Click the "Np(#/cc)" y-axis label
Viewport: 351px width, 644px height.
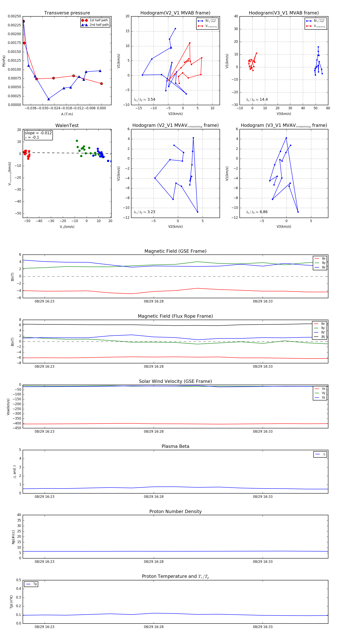coord(13,537)
